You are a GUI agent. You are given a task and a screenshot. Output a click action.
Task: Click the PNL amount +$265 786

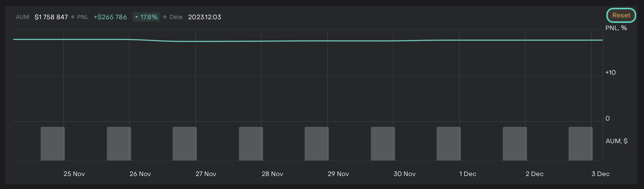(110, 17)
